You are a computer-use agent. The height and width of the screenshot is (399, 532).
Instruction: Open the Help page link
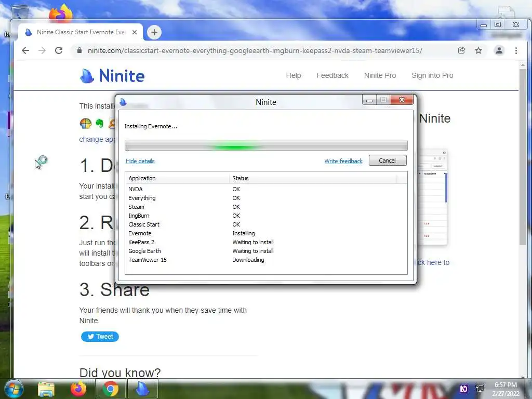[x=293, y=76]
